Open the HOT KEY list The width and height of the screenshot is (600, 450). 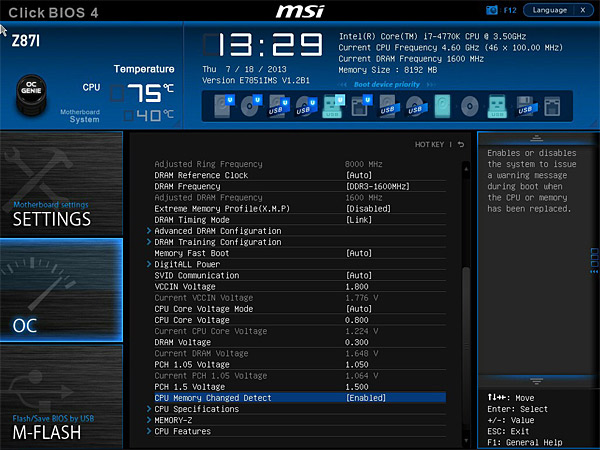pyautogui.click(x=429, y=144)
